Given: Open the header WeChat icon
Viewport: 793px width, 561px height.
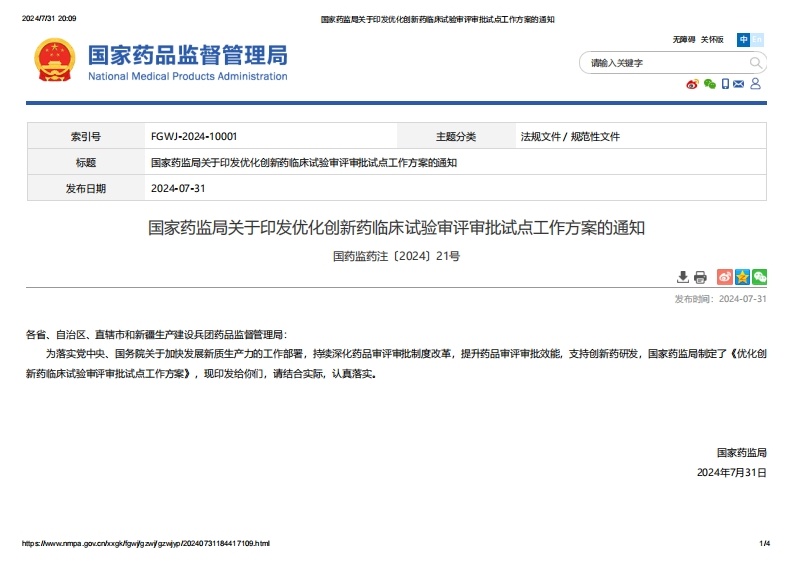Looking at the screenshot, I should click(x=709, y=84).
